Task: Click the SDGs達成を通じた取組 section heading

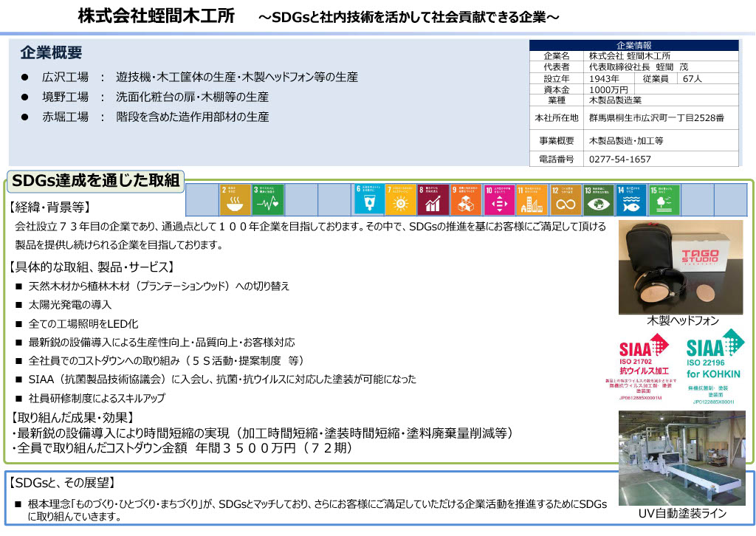Action: pyautogui.click(x=96, y=181)
